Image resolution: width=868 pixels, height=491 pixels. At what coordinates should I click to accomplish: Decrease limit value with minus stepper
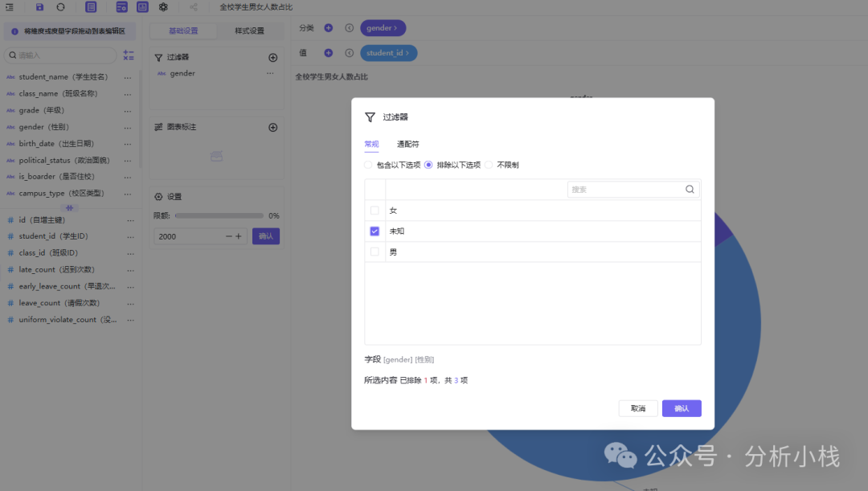coord(228,236)
